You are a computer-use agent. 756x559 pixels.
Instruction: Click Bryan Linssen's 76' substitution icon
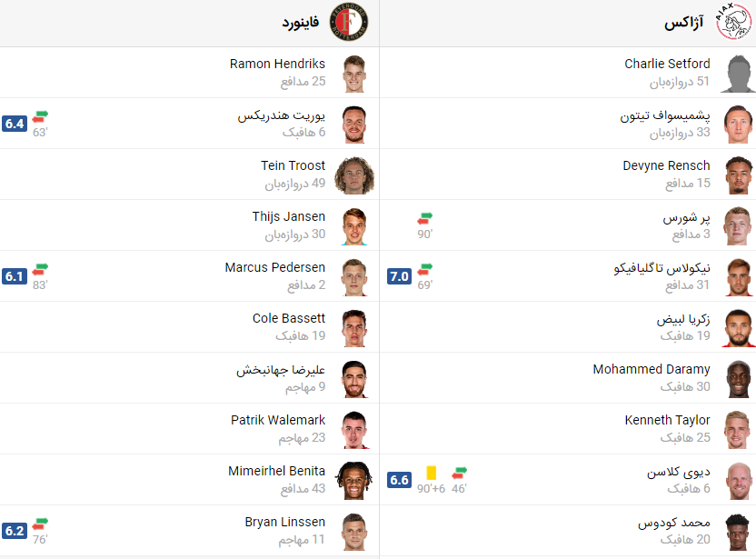40,524
